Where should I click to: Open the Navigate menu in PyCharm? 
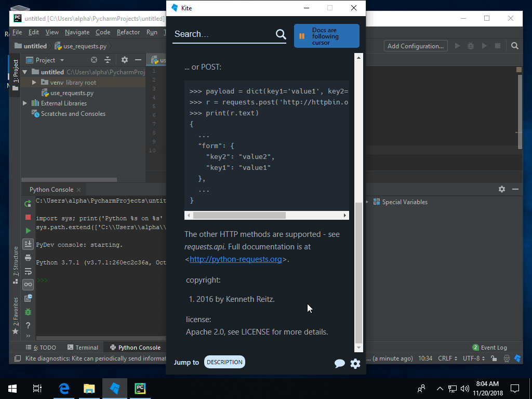[77, 32]
